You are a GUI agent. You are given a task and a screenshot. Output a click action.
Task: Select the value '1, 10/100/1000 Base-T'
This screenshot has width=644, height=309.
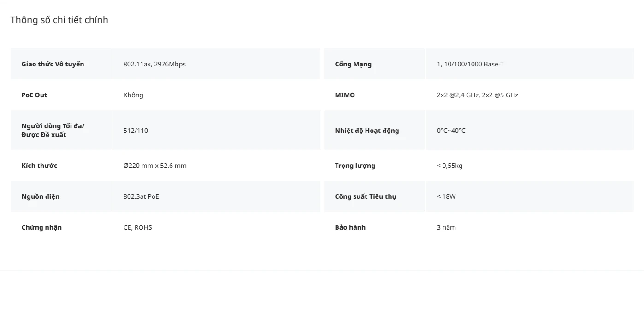470,64
